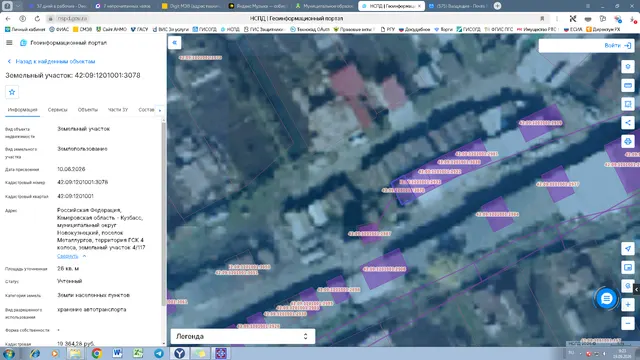640x360 pixels.
Task: Click the browser back arrow
Action: (8, 18)
